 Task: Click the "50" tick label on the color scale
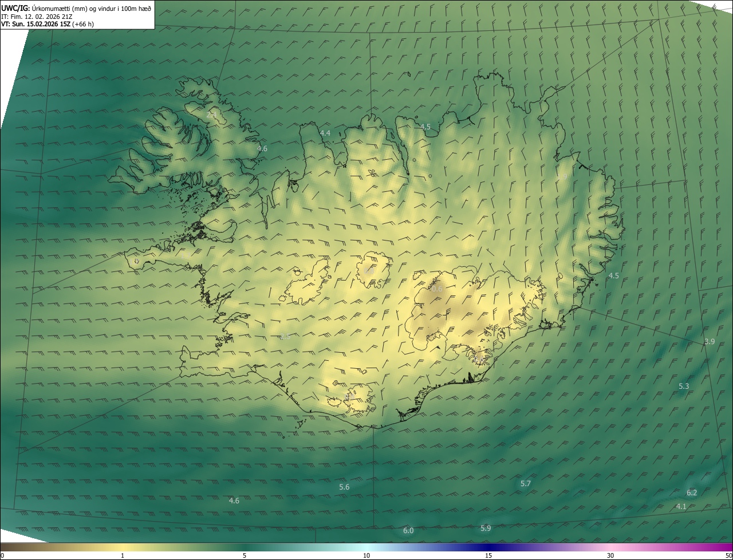pyautogui.click(x=728, y=555)
